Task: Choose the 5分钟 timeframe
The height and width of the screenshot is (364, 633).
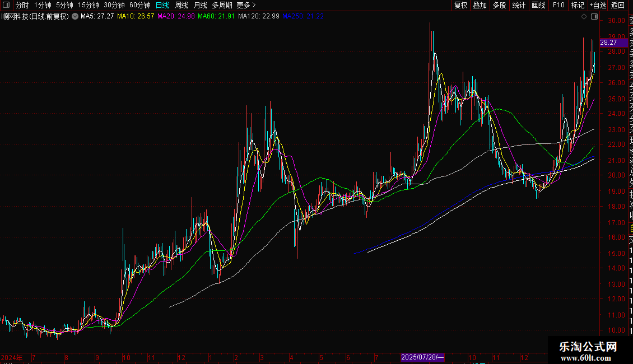Action: click(x=64, y=5)
